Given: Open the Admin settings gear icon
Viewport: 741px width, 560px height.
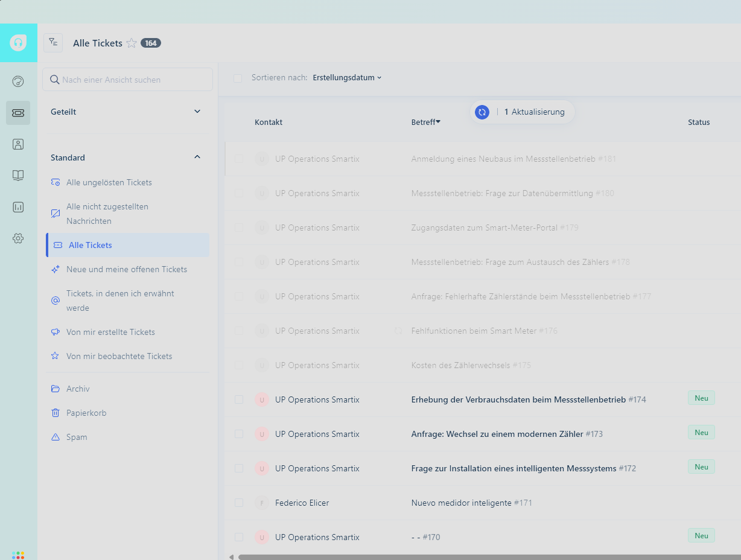Looking at the screenshot, I should pos(18,238).
